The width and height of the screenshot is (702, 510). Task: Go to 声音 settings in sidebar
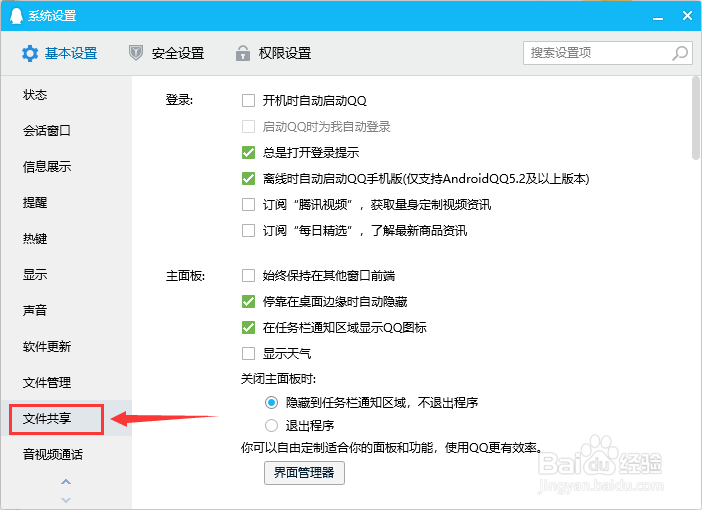coord(35,310)
